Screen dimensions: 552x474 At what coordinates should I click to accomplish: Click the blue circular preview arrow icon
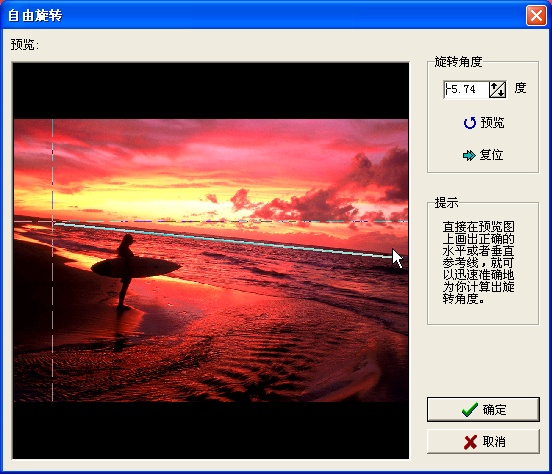tap(470, 123)
